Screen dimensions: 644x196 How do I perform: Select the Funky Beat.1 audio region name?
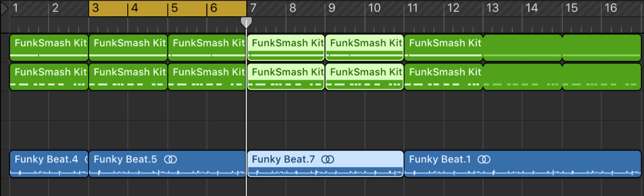440,159
